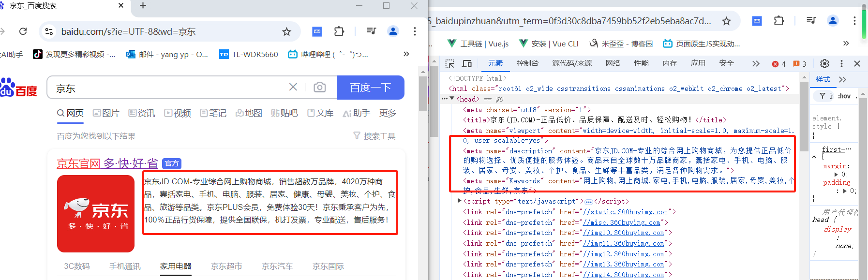Open three-dot menu in left browser
The width and height of the screenshot is (868, 280).
415,31
